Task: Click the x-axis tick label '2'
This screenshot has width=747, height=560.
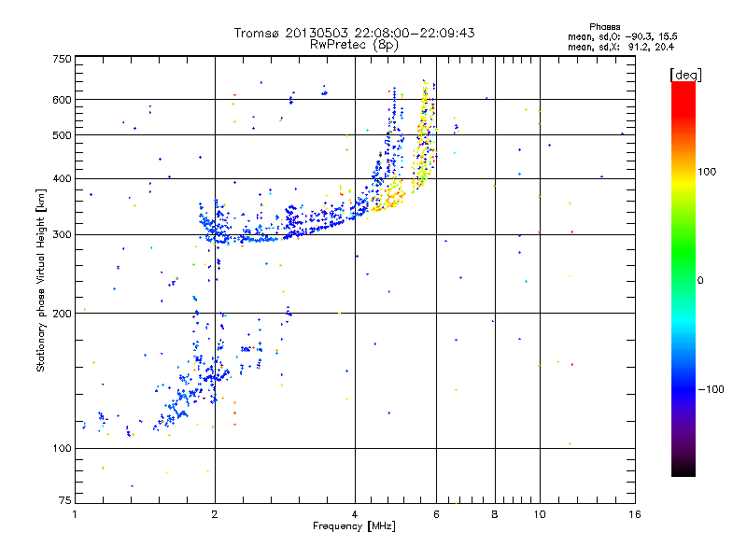Action: (215, 514)
